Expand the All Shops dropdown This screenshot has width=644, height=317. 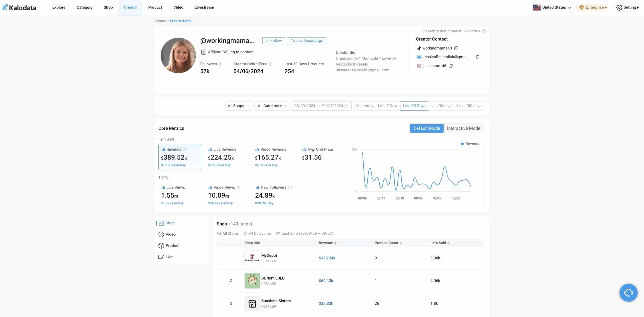pos(238,106)
